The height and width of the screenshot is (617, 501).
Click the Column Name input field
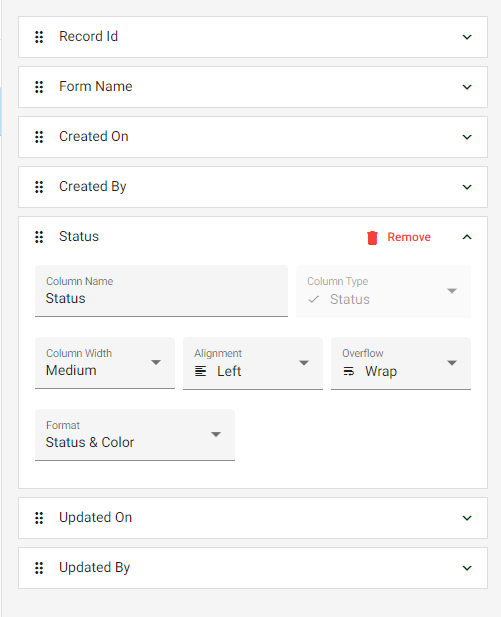[161, 291]
